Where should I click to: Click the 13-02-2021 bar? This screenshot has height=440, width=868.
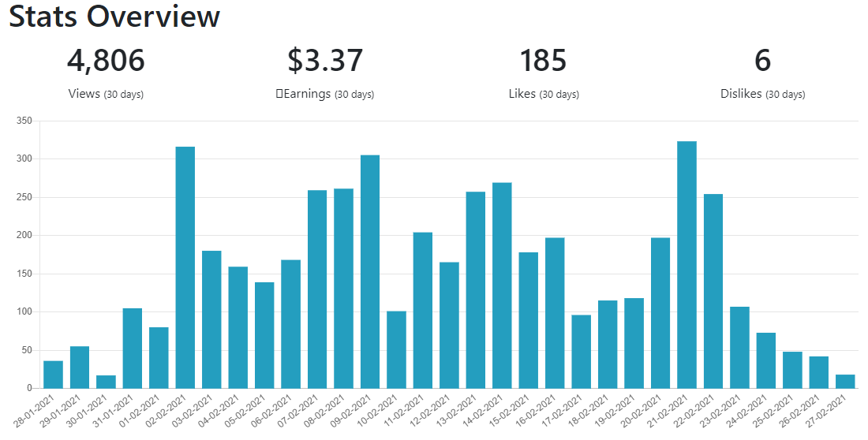click(x=476, y=290)
